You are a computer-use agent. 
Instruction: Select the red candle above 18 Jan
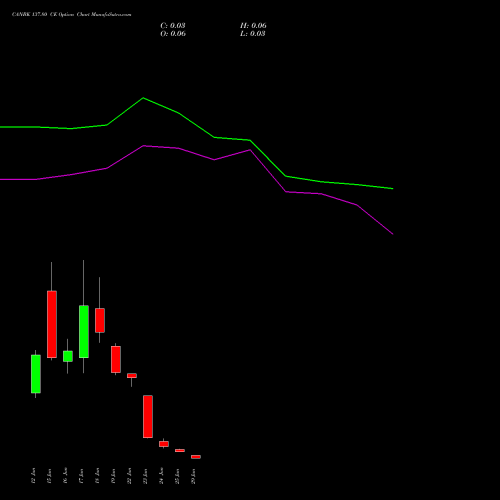point(100,320)
